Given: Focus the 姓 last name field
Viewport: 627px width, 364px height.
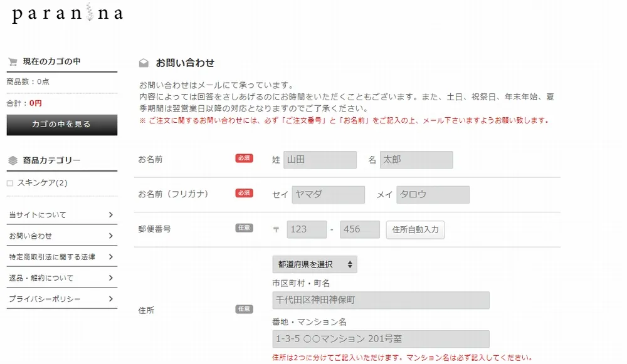Looking at the screenshot, I should [320, 160].
